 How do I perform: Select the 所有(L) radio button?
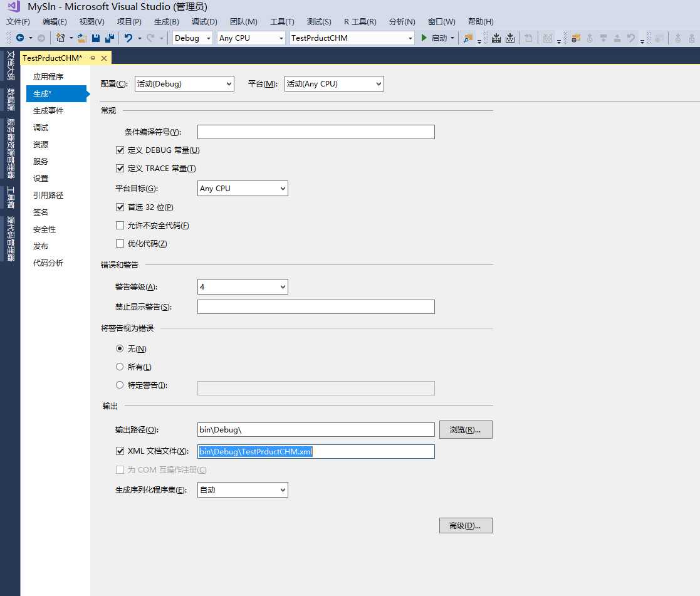point(120,367)
